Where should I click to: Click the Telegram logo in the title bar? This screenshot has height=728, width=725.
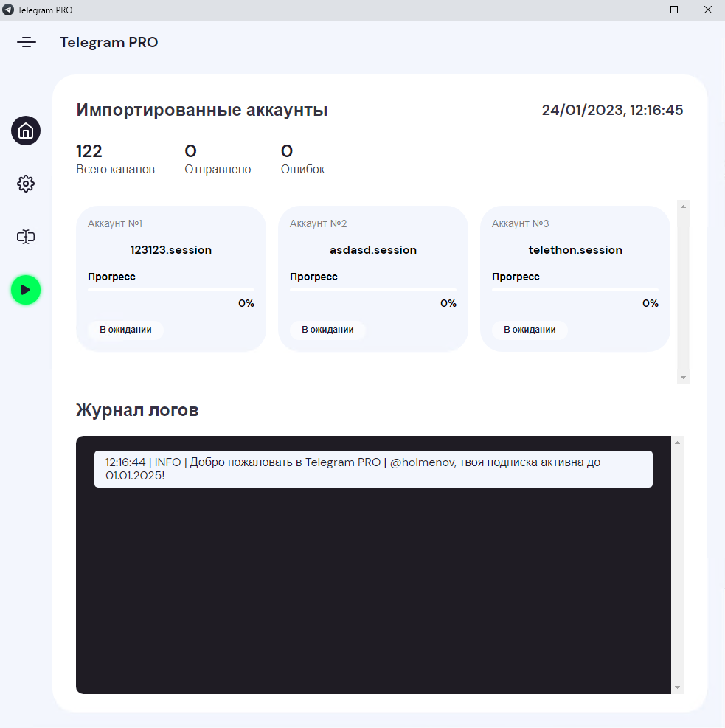pyautogui.click(x=7, y=10)
